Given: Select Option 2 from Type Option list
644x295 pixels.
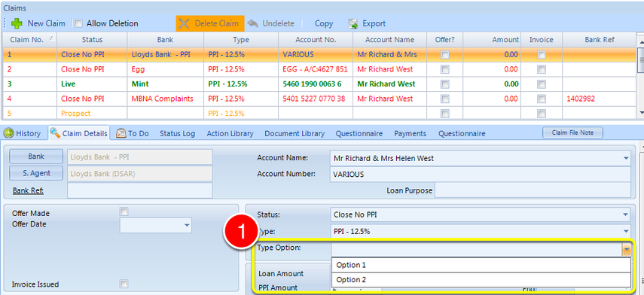Looking at the screenshot, I should tap(481, 280).
